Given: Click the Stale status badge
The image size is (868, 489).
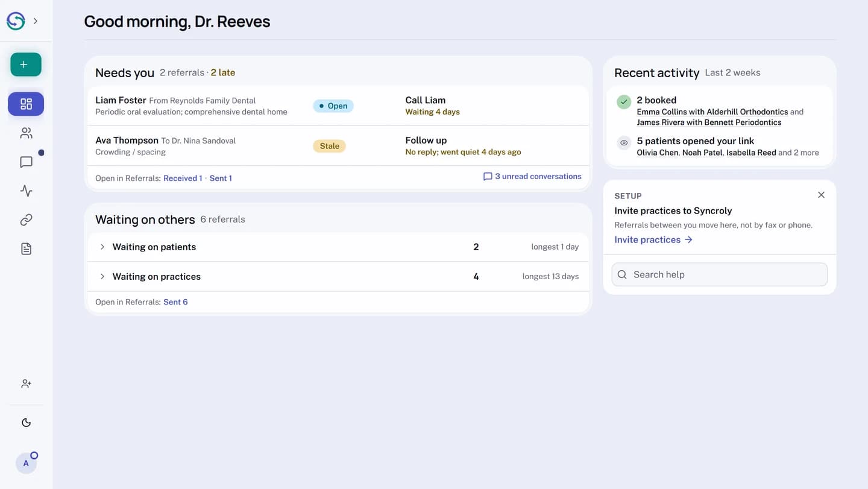Looking at the screenshot, I should (x=329, y=146).
